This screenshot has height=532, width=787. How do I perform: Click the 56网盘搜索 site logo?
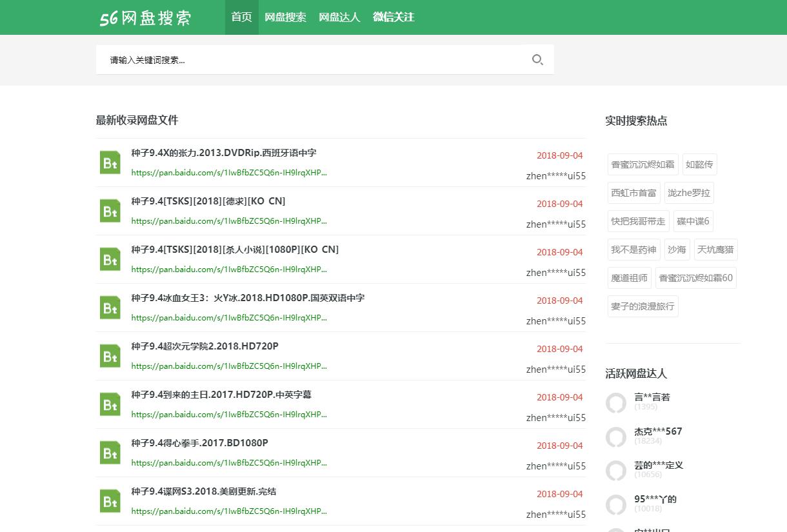coord(144,17)
